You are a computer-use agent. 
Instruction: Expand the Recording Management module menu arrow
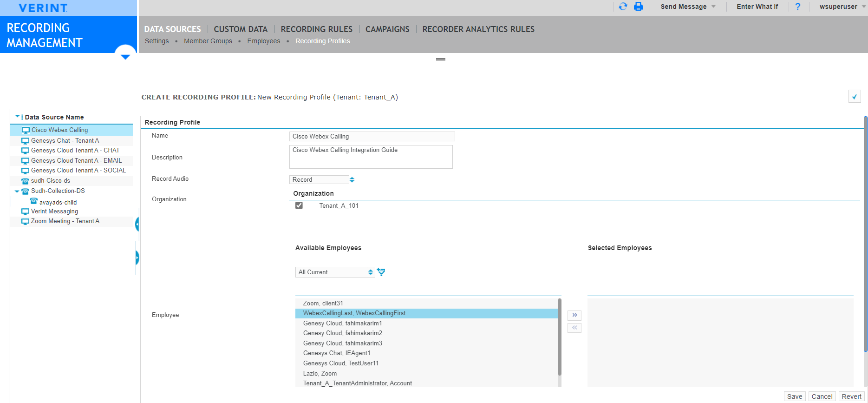[125, 56]
